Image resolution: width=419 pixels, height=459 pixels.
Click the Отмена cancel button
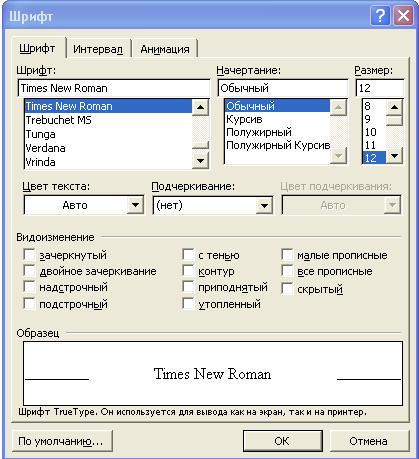tap(369, 441)
